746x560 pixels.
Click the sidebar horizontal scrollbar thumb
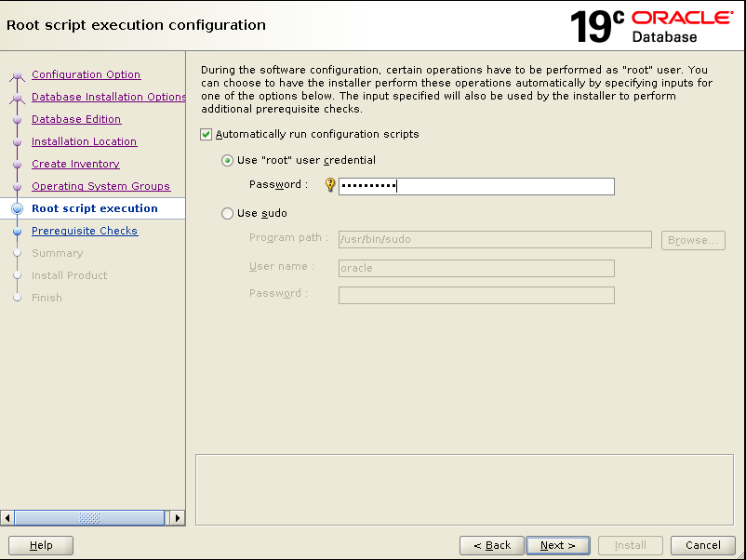(x=89, y=517)
